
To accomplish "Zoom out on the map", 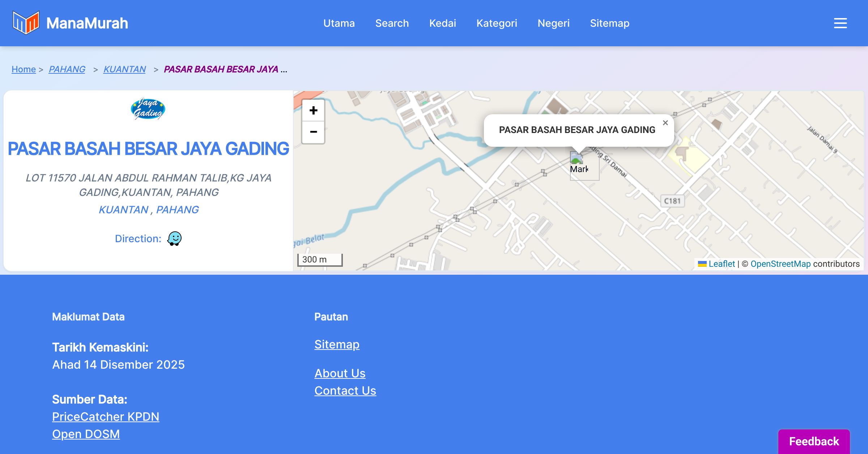I will point(313,132).
